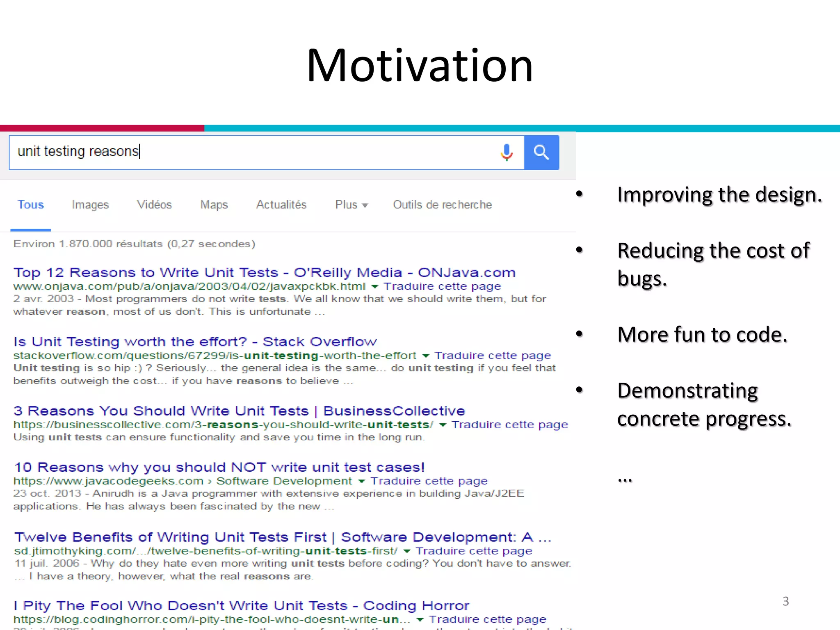
Task: Go to the Maps tab
Action: [x=214, y=205]
